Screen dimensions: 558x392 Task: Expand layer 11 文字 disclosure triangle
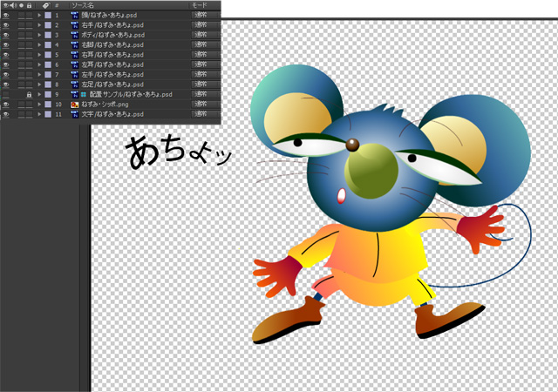(39, 114)
